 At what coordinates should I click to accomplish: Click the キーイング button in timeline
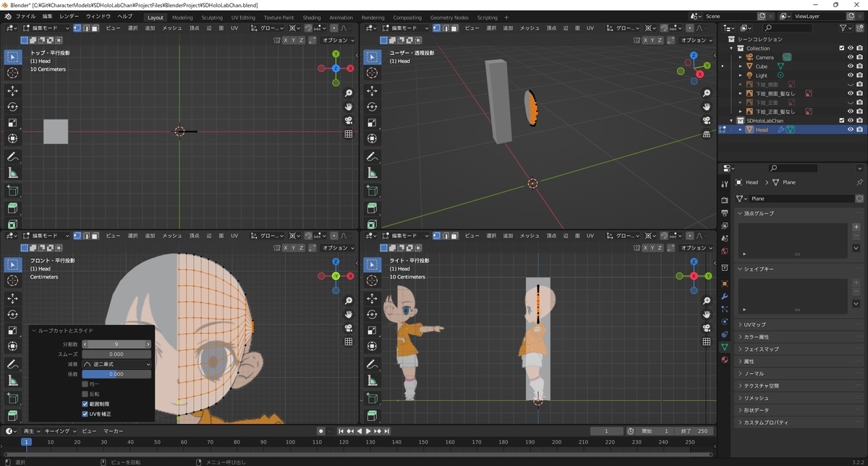click(61, 431)
